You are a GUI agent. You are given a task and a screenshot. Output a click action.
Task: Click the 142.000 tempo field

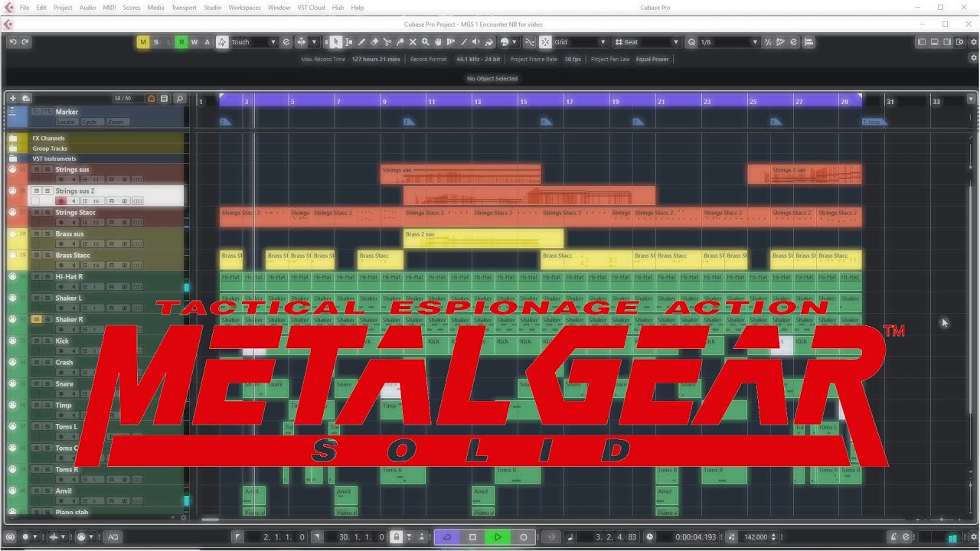(756, 536)
